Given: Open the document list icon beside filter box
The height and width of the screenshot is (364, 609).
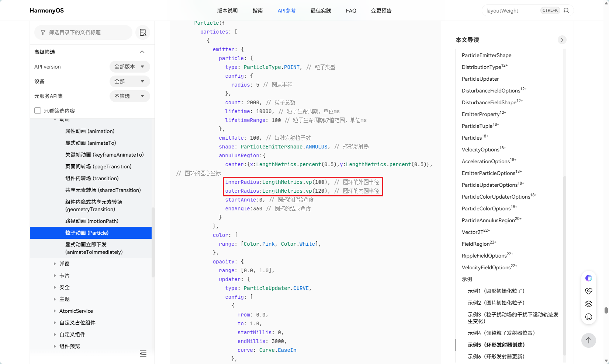Looking at the screenshot, I should (x=143, y=32).
